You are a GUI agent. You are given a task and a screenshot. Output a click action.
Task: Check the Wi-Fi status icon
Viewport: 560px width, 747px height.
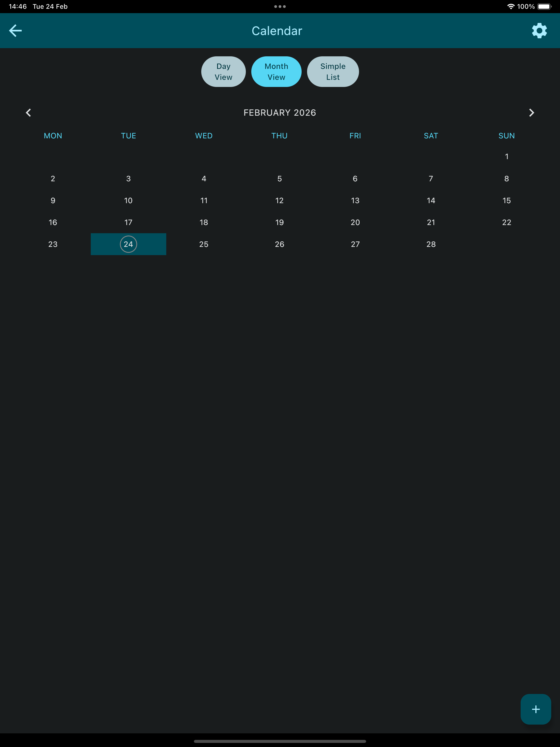click(511, 6)
